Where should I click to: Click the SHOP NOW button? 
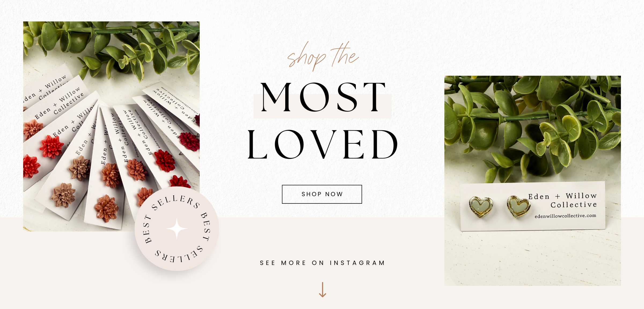[x=322, y=194]
